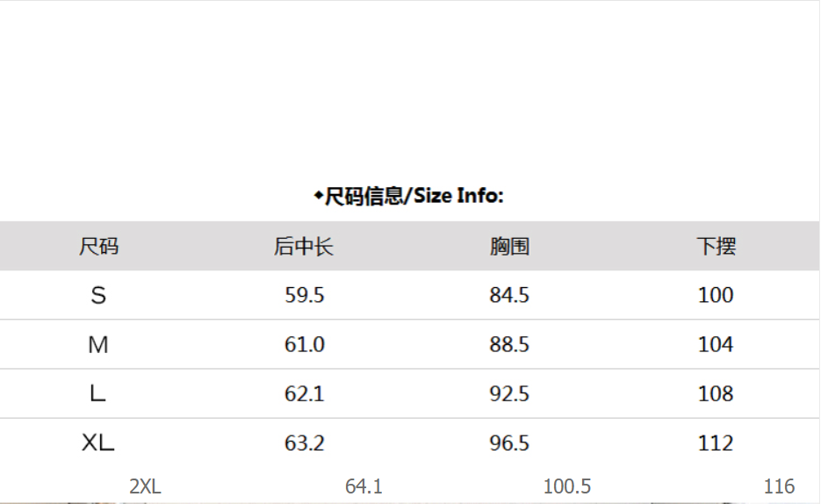This screenshot has width=828, height=504.
Task: Click the 116 hem value
Action: [x=779, y=486]
